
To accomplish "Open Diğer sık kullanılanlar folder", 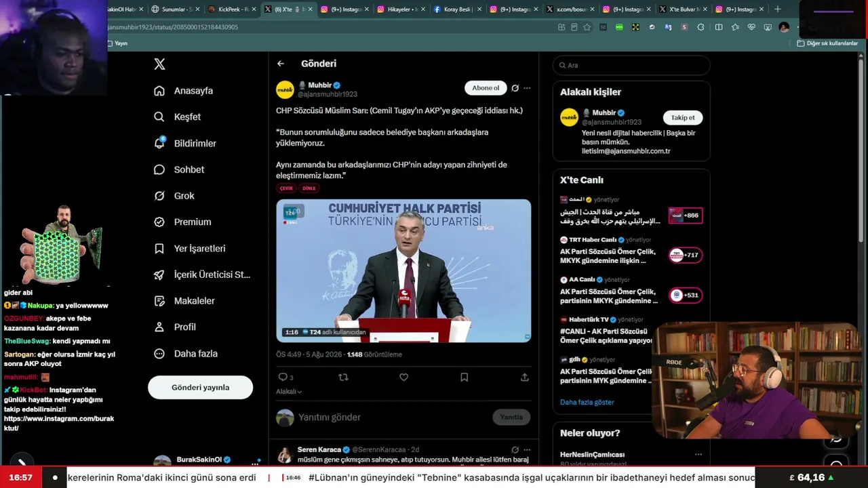I will 828,43.
